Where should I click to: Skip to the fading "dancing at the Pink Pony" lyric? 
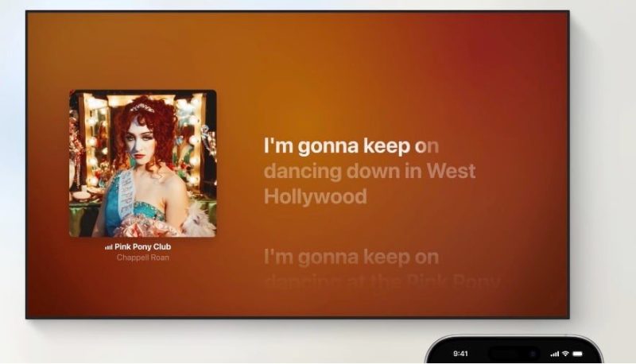tap(382, 281)
